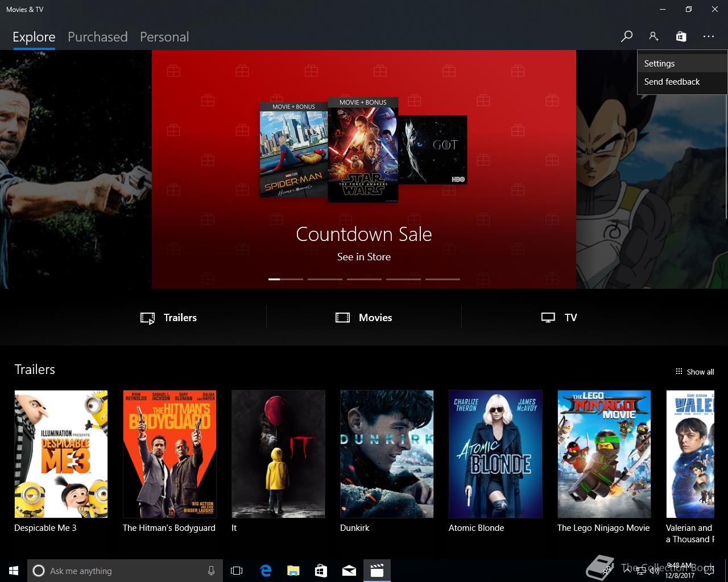728x582 pixels.
Task: Click the Cortana circle icon
Action: (39, 571)
